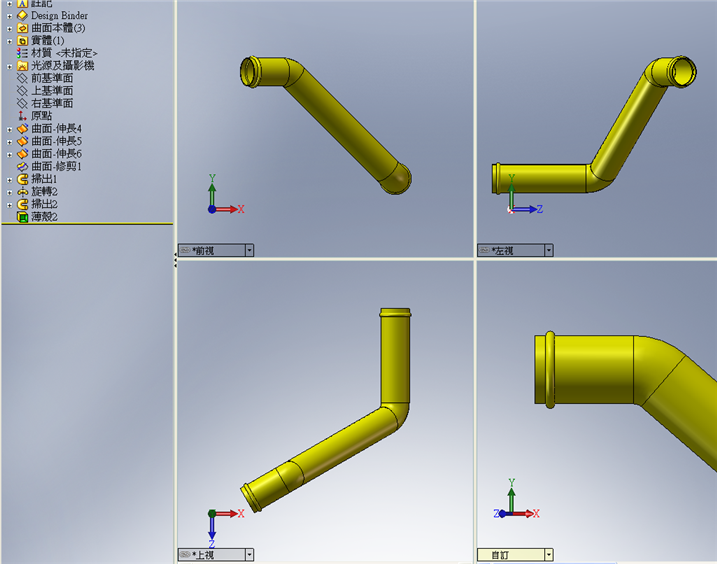Screen dimensions: 717x564
Task: Expand the 旋轉2 feature
Action: pos(9,192)
